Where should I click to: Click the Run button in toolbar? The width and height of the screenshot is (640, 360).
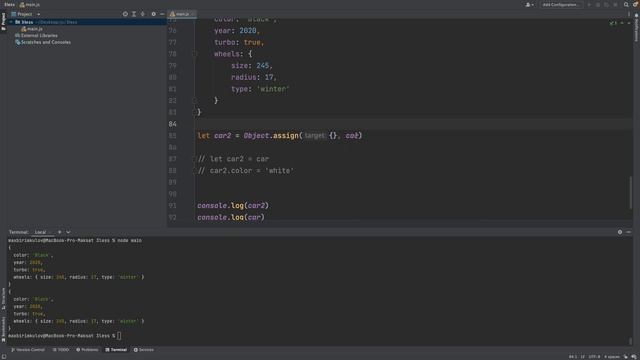tap(589, 4)
